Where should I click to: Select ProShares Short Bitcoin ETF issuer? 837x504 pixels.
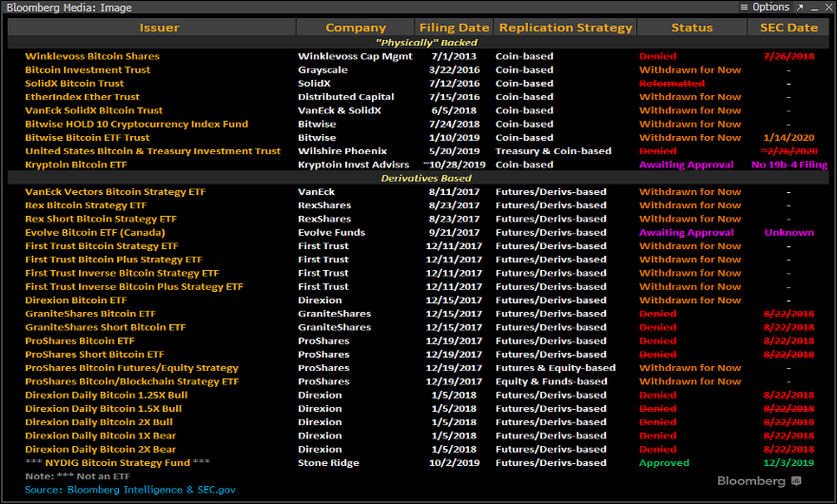click(x=94, y=355)
